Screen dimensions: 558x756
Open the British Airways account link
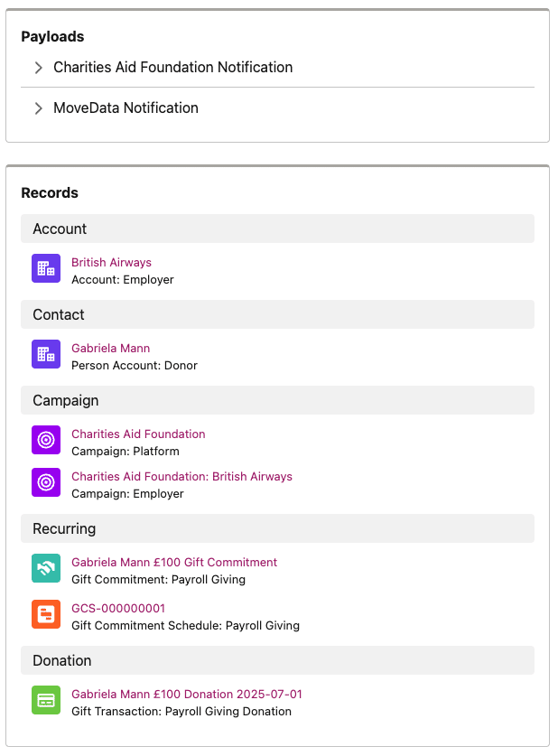111,262
